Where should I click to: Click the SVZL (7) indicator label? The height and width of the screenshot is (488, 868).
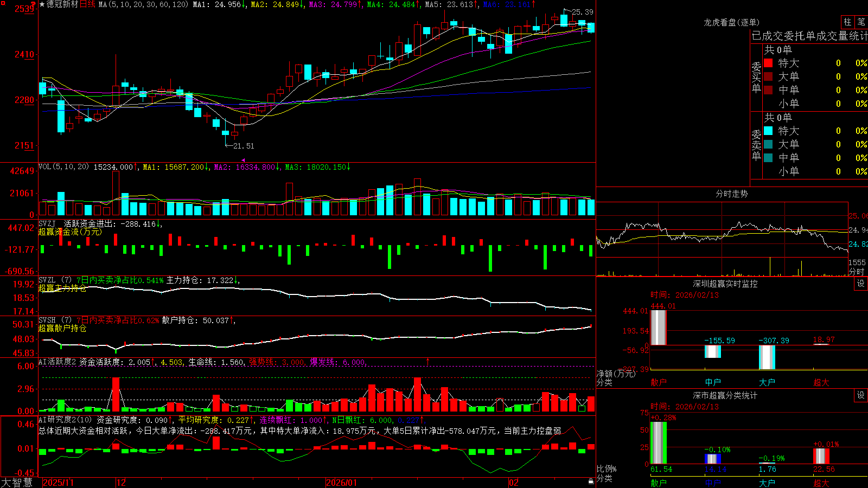pos(55,280)
